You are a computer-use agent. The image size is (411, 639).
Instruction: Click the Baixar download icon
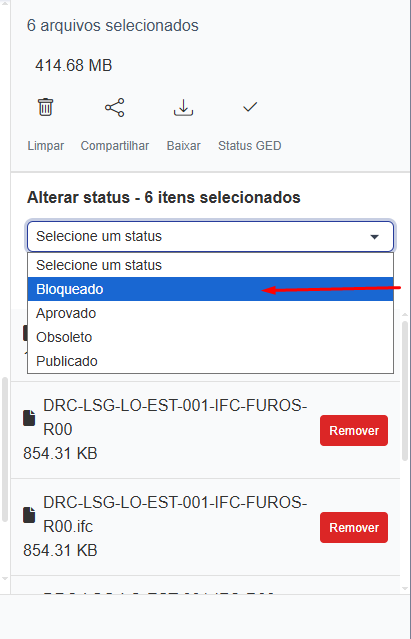(183, 108)
